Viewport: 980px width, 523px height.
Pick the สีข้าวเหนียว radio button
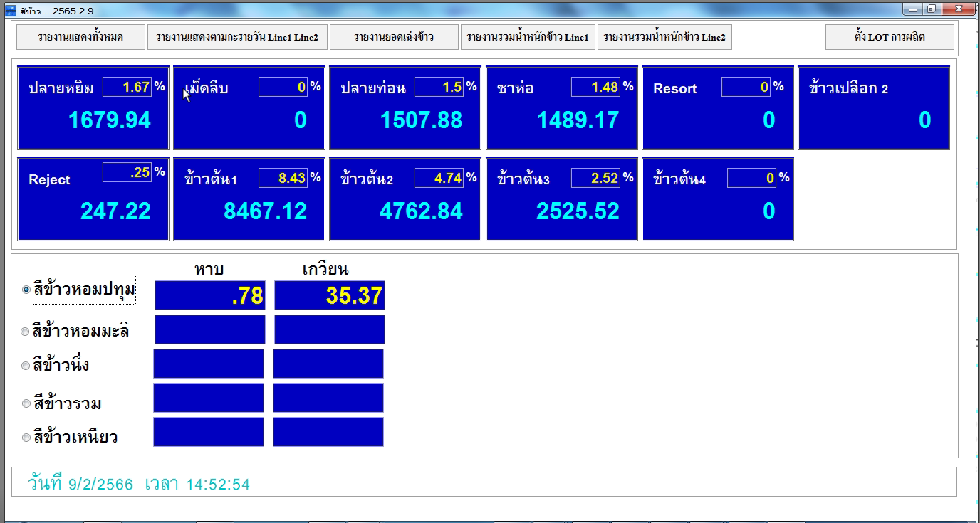click(x=26, y=438)
